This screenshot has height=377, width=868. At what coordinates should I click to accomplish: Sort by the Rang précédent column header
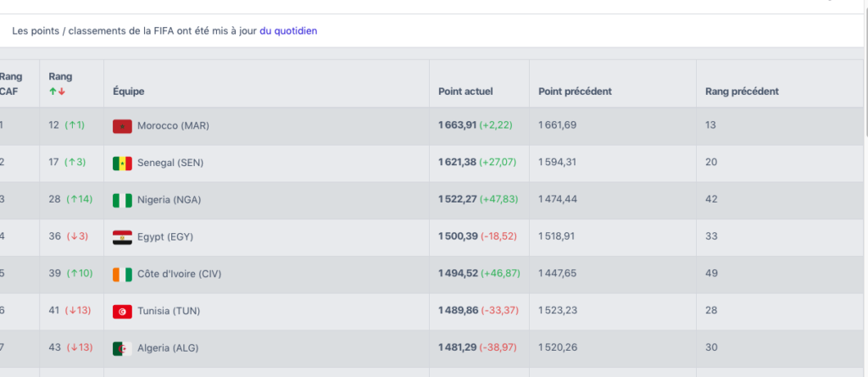[742, 91]
